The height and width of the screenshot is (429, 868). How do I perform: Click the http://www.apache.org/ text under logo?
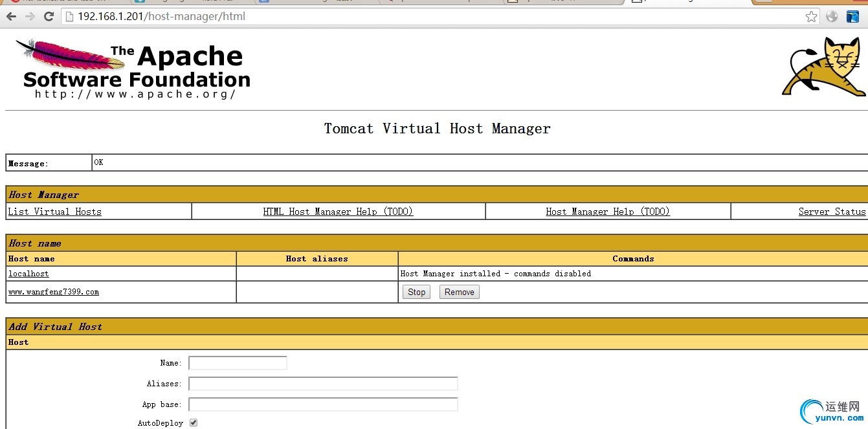click(135, 94)
